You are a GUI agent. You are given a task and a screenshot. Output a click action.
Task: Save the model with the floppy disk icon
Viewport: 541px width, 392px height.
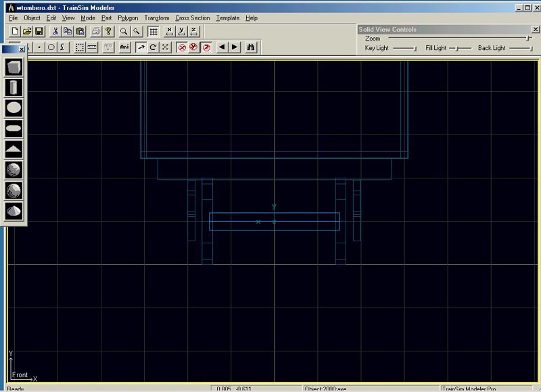pos(39,32)
